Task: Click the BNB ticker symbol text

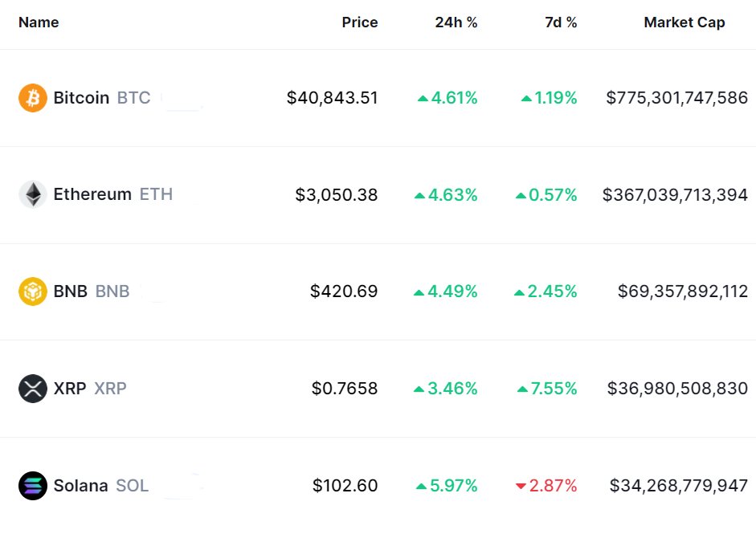Action: (x=112, y=291)
